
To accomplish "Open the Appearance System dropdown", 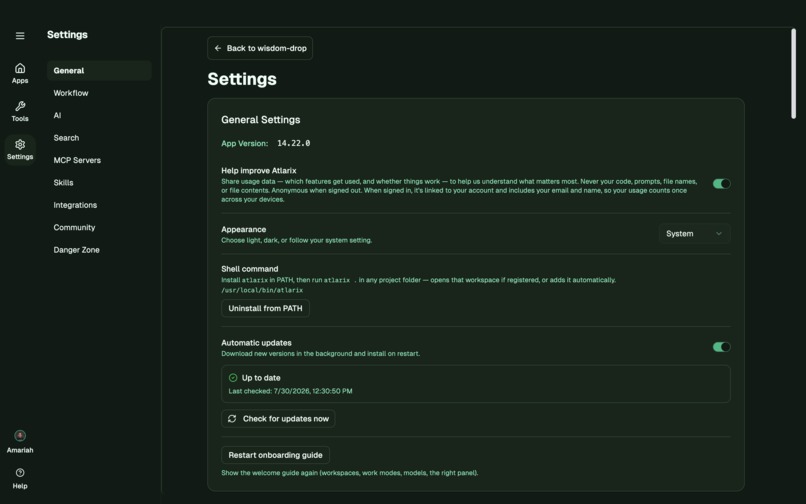I will [x=694, y=233].
